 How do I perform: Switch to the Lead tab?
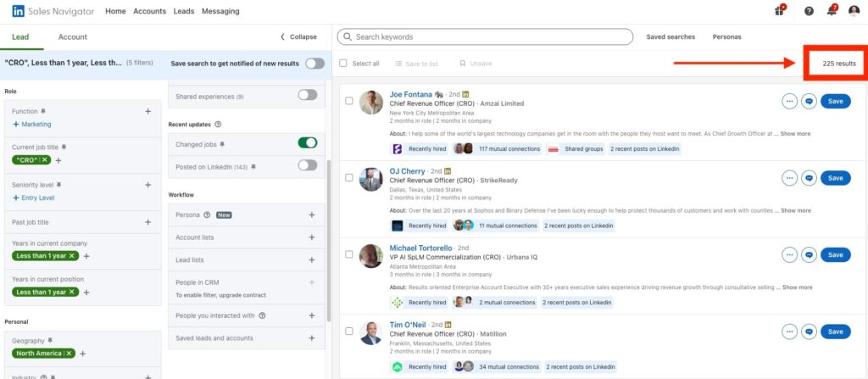tap(20, 37)
